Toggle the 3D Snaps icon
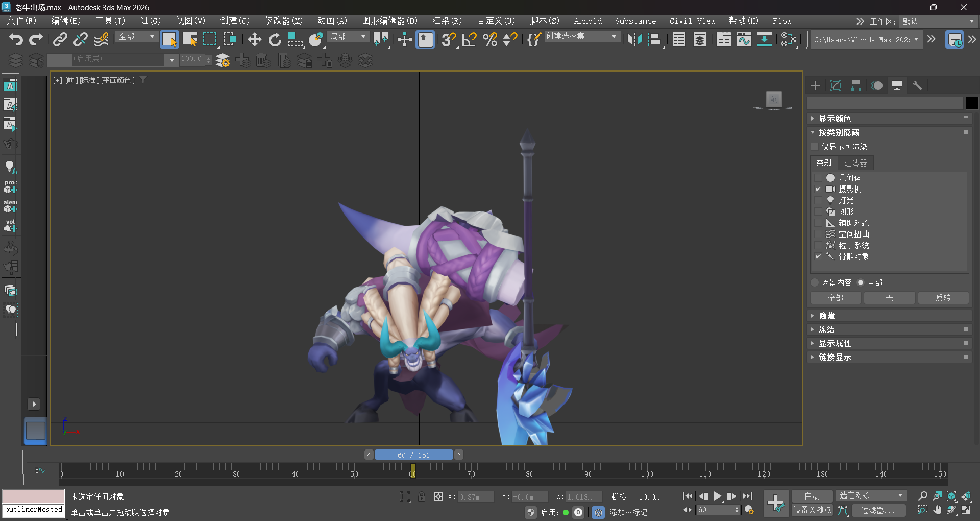980x521 pixels. coord(449,39)
